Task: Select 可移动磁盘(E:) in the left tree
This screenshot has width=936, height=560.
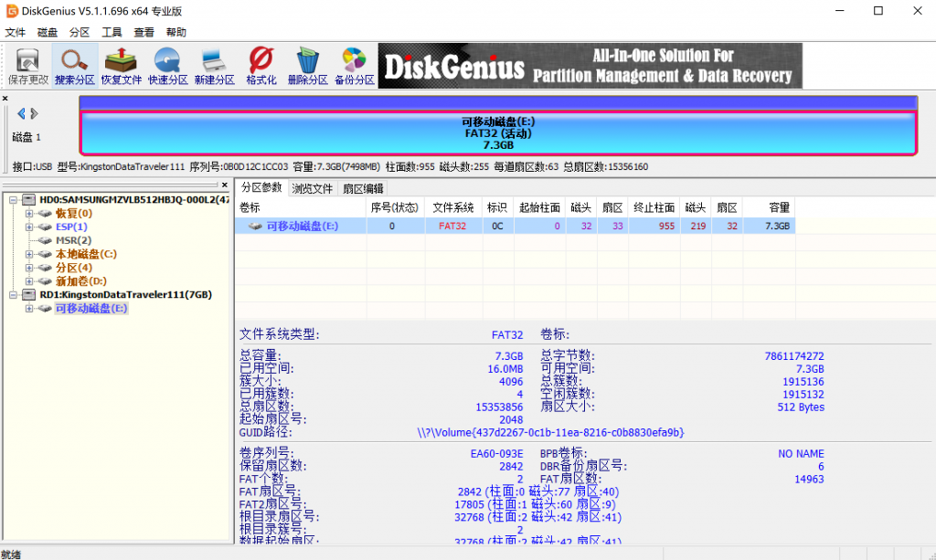Action: [x=91, y=309]
